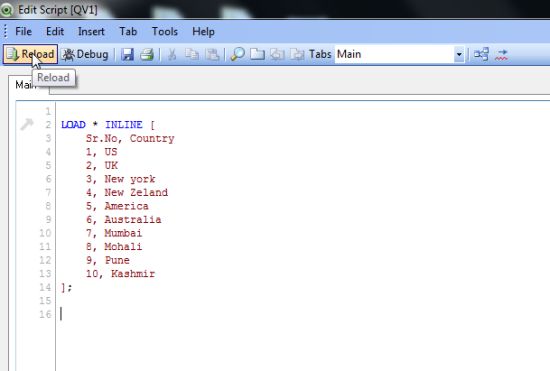550x371 pixels.
Task: Open the Edit menu
Action: tap(55, 32)
